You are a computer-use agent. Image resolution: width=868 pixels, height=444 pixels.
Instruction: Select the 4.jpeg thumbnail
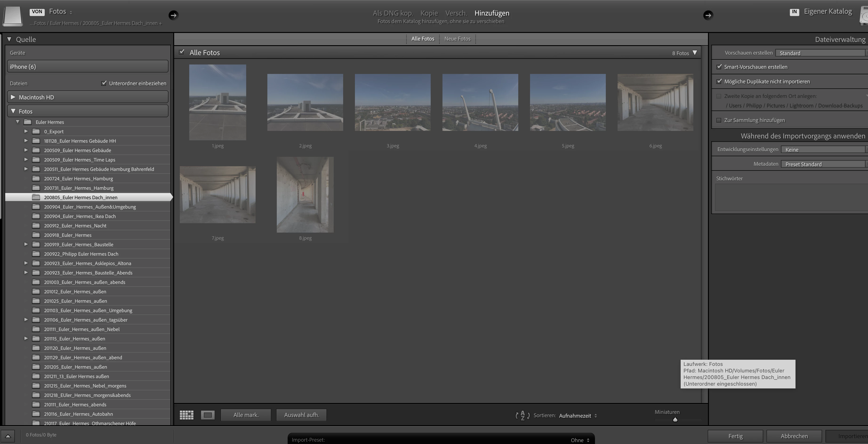coord(480,102)
